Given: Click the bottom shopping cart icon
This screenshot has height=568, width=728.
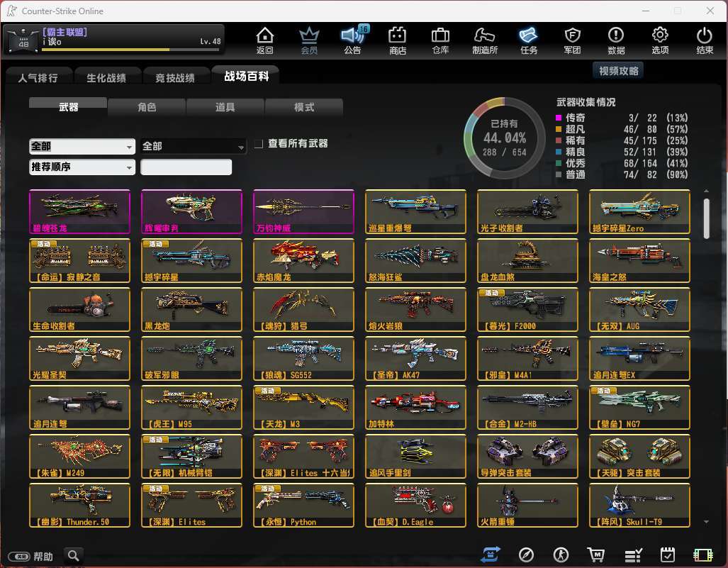Looking at the screenshot, I should (x=596, y=555).
